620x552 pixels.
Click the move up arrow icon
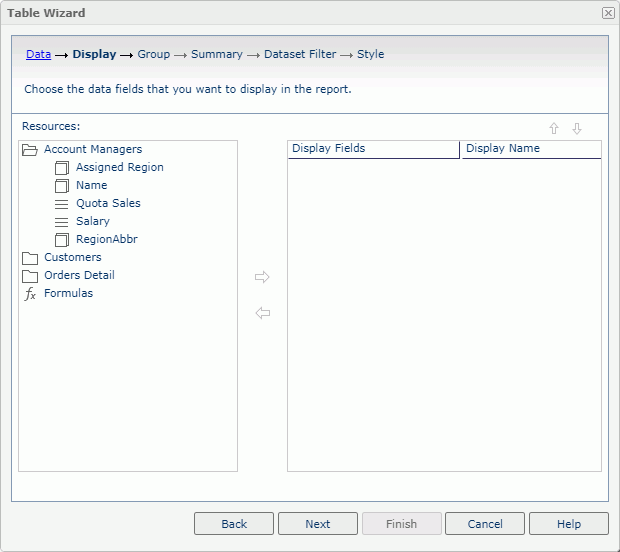[553, 128]
